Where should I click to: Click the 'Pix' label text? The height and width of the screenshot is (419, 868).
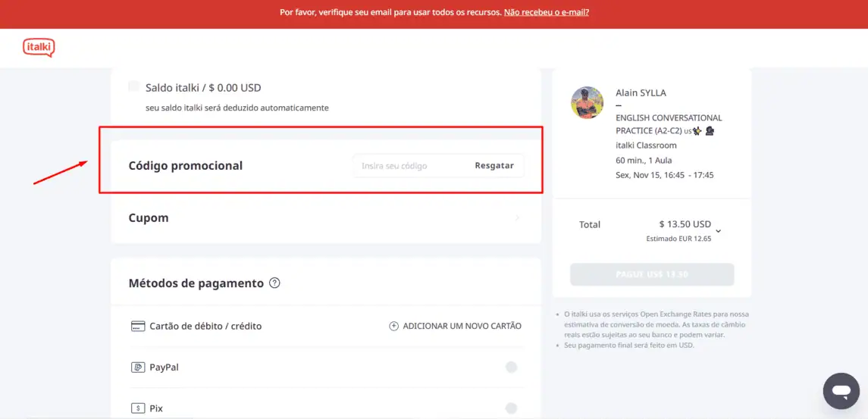click(156, 408)
